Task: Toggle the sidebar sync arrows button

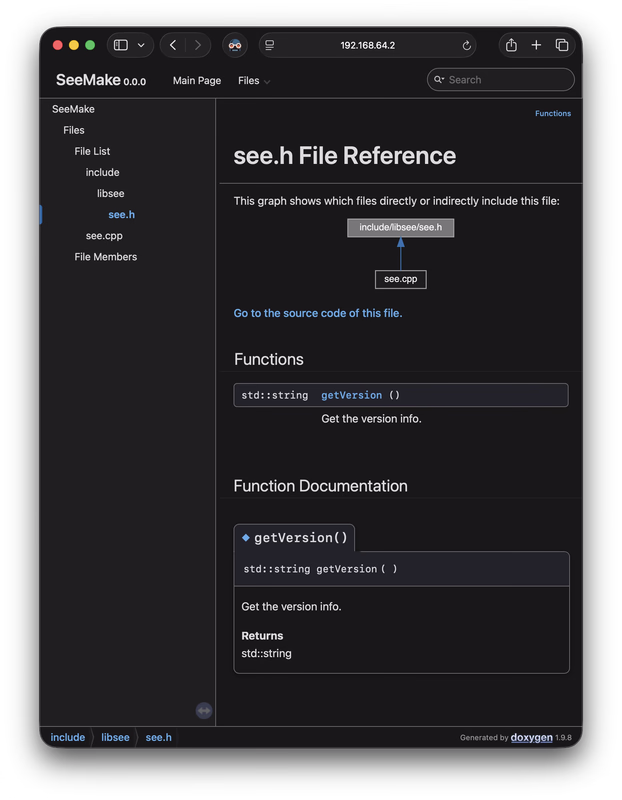Action: [204, 710]
